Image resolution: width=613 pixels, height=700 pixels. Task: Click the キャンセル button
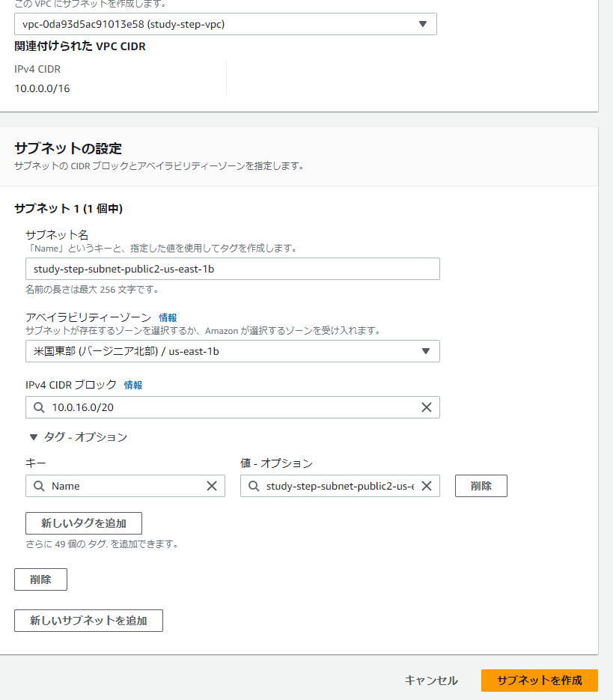point(431,681)
